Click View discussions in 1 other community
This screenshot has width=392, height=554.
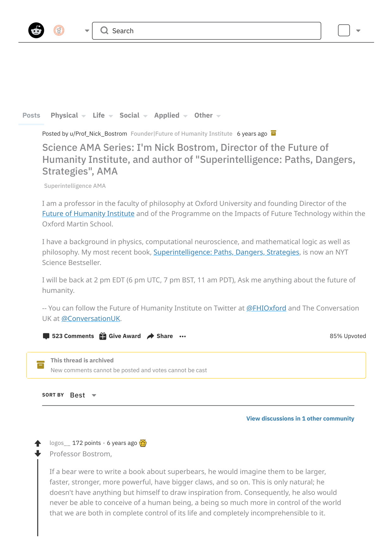click(300, 419)
